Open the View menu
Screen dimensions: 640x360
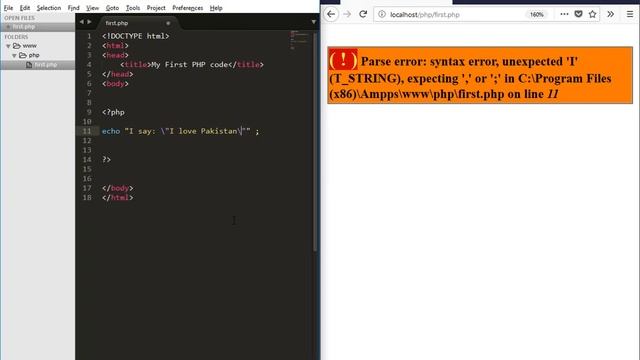[93, 8]
